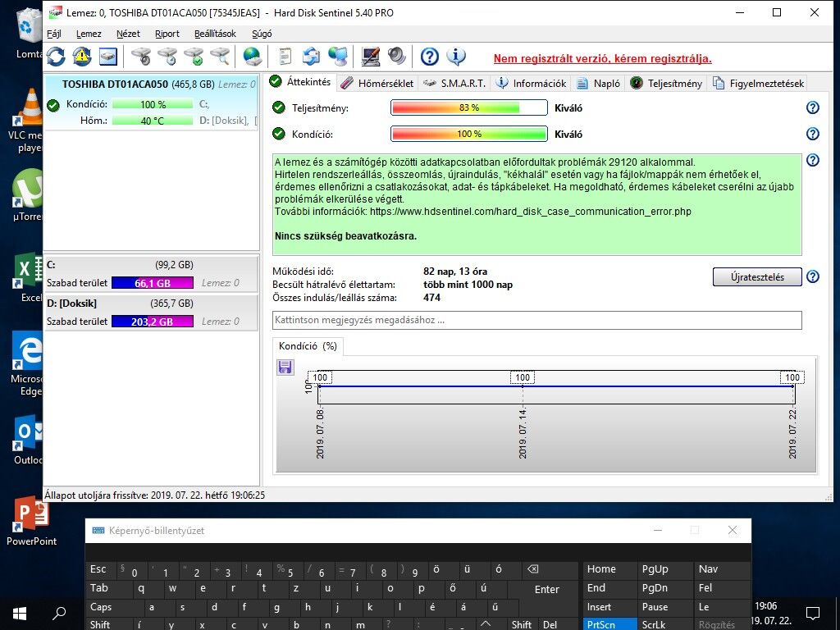Click the 100 % Kondíció bar in overview
Screen dimensions: 840x630
pyautogui.click(x=468, y=134)
